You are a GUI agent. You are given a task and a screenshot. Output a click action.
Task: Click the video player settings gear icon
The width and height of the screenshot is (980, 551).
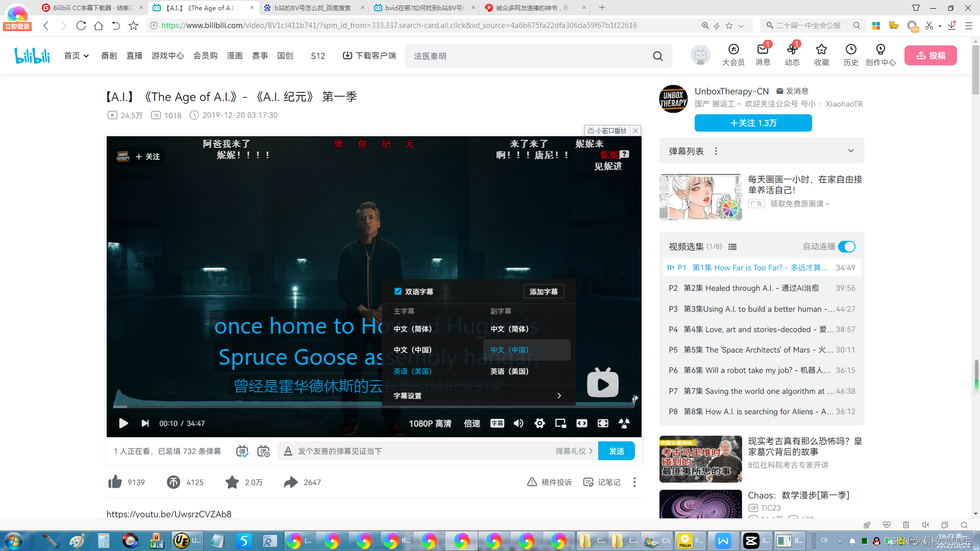click(540, 423)
